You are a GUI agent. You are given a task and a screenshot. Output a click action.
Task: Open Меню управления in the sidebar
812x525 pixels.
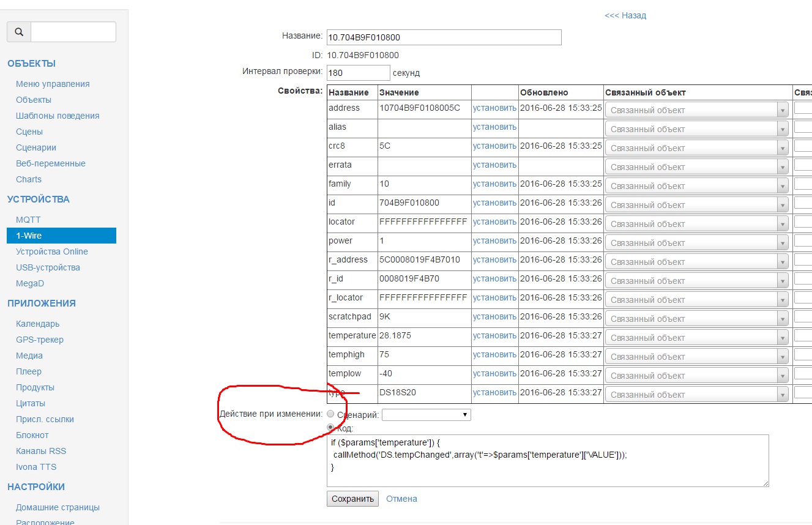click(x=53, y=84)
